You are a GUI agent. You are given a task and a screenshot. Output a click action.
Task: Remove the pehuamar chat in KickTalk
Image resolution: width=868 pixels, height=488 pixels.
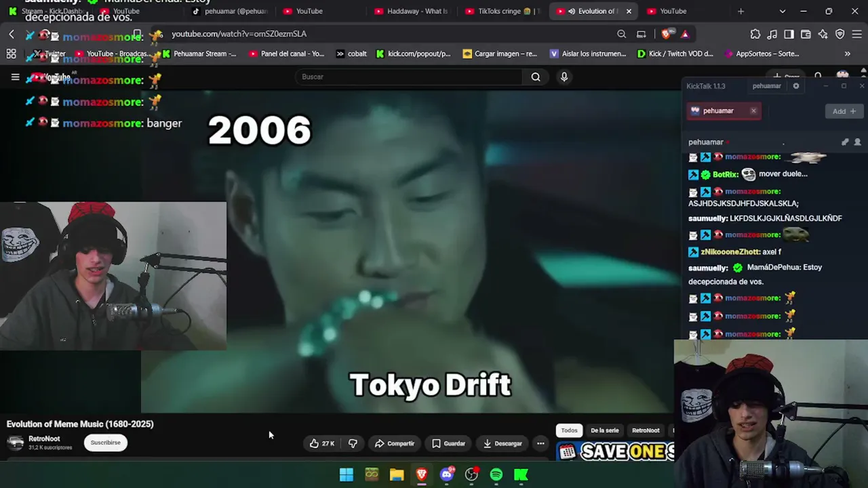753,111
